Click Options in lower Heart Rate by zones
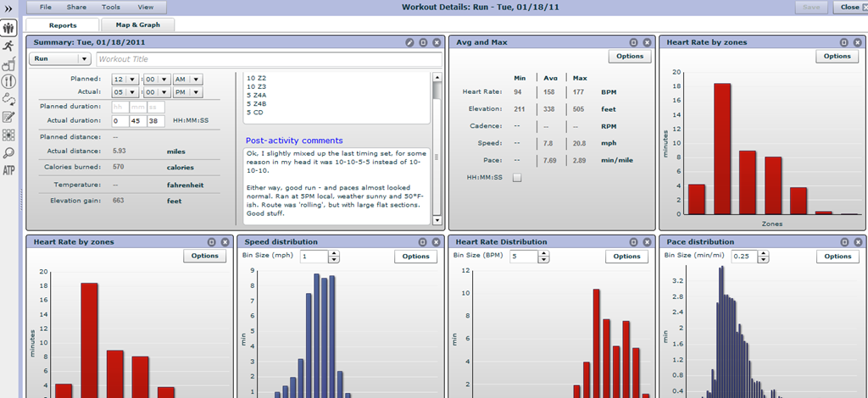Viewport: 868px width, 398px height. click(x=205, y=256)
